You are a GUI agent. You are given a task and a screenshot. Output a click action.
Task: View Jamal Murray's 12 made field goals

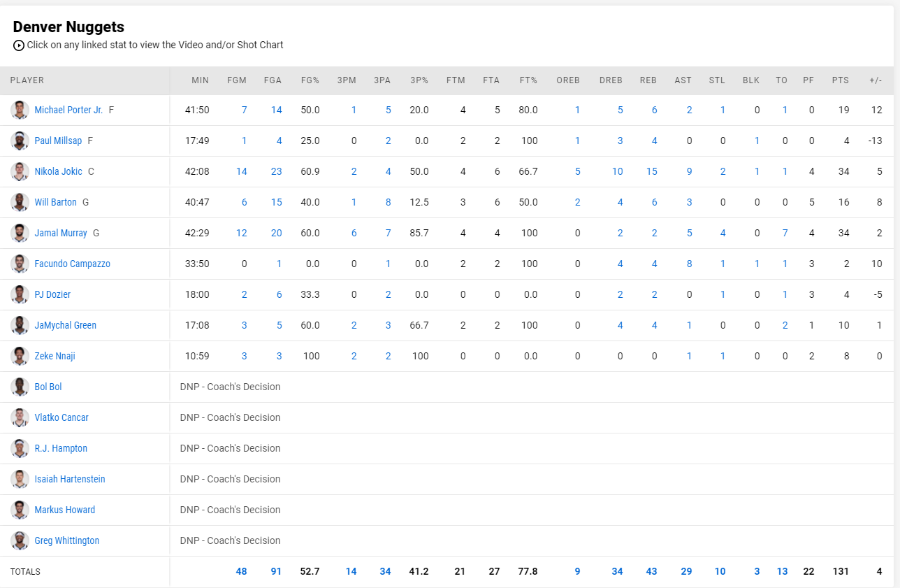242,233
